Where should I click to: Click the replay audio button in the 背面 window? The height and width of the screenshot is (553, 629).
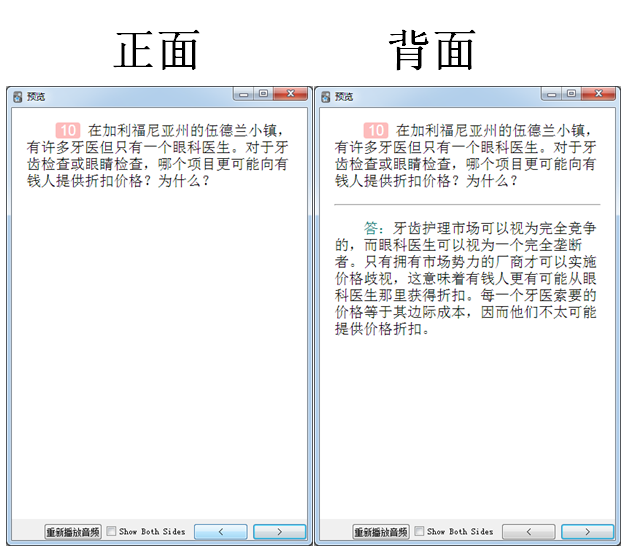pos(381,532)
